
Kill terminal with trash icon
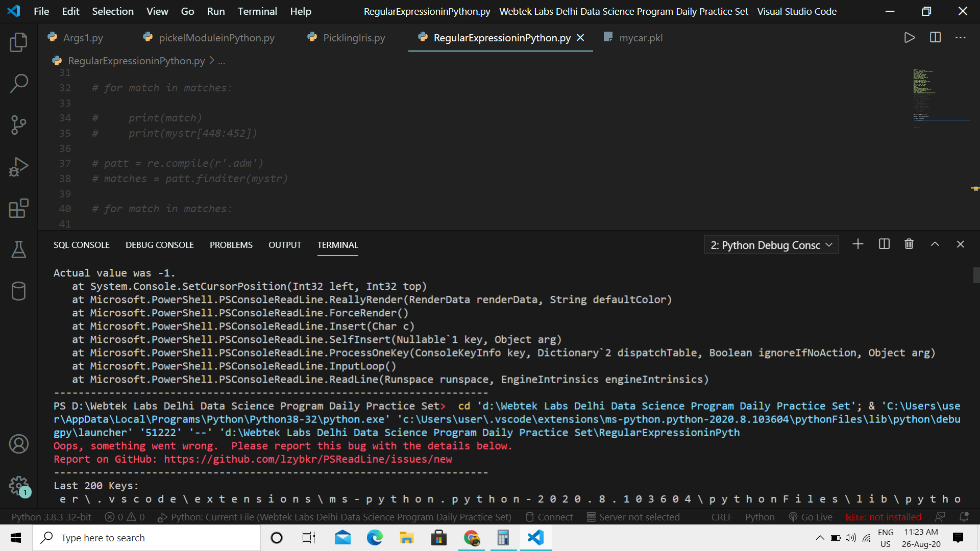(909, 244)
